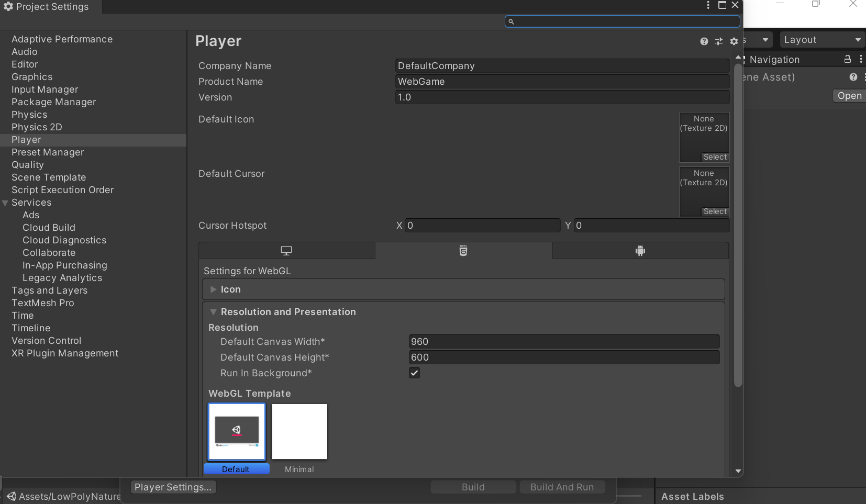This screenshot has height=504, width=866.
Task: Select the TextMesh Pro category
Action: tap(43, 303)
